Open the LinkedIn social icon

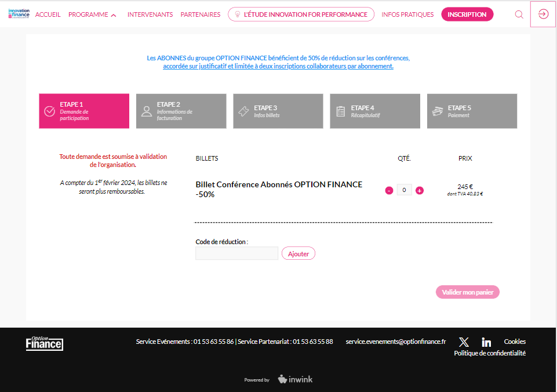(486, 342)
